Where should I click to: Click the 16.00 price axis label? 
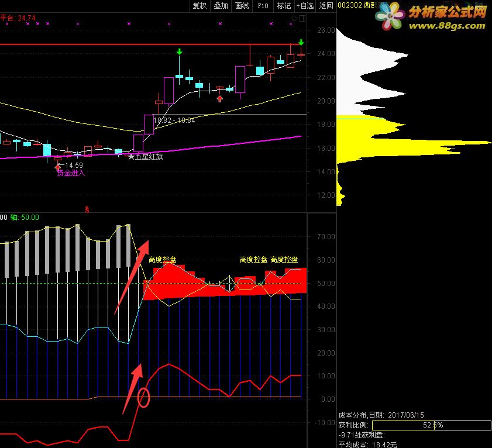click(326, 148)
